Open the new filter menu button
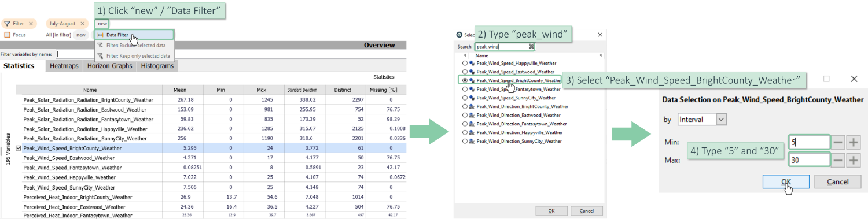This screenshot has height=219, width=868. point(102,24)
